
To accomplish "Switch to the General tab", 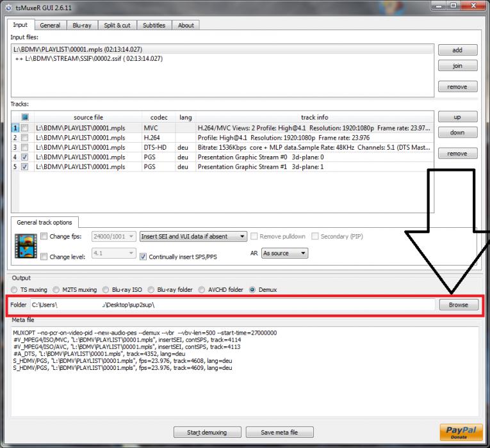I will point(50,26).
